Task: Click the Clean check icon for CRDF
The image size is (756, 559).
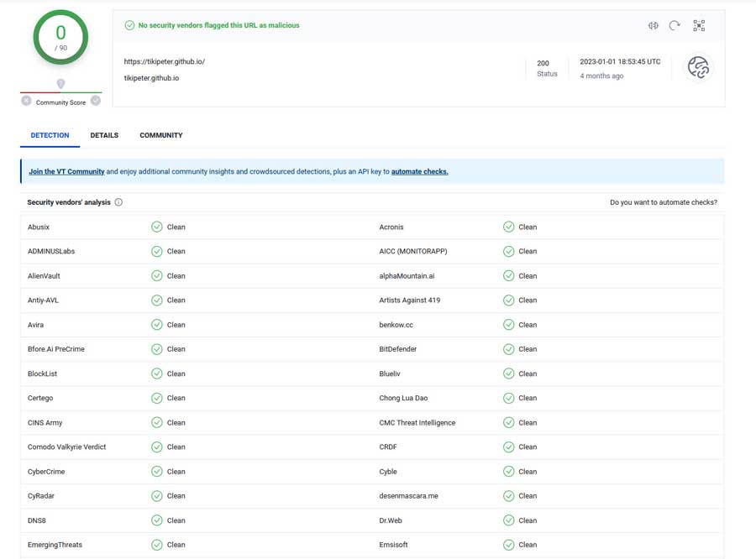Action: 509,447
